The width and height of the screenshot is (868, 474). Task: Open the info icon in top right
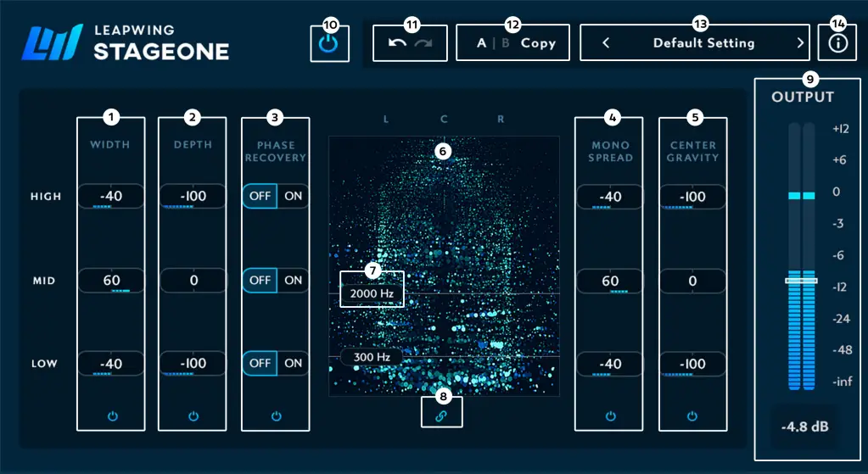837,43
